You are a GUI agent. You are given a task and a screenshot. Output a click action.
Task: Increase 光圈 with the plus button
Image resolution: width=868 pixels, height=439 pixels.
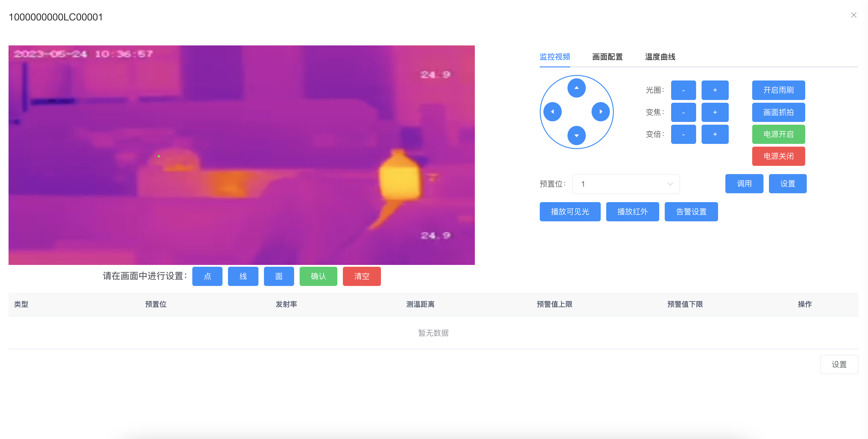point(715,90)
